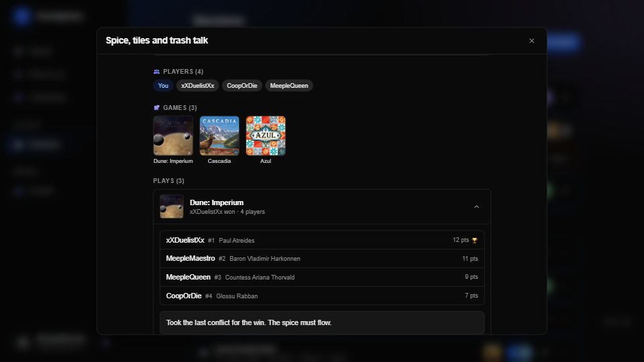
Task: Click the Cascadia label under cover
Action: point(219,161)
